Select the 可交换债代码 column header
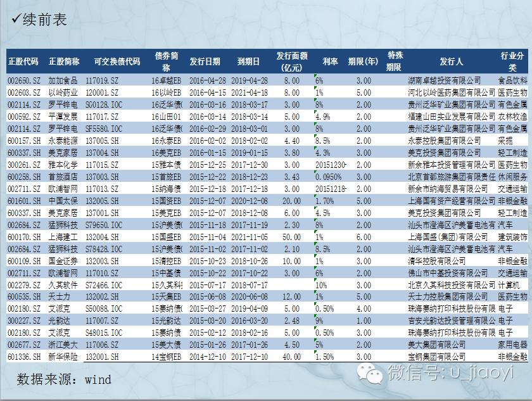Screen dimensions: 532x401 coord(117,61)
